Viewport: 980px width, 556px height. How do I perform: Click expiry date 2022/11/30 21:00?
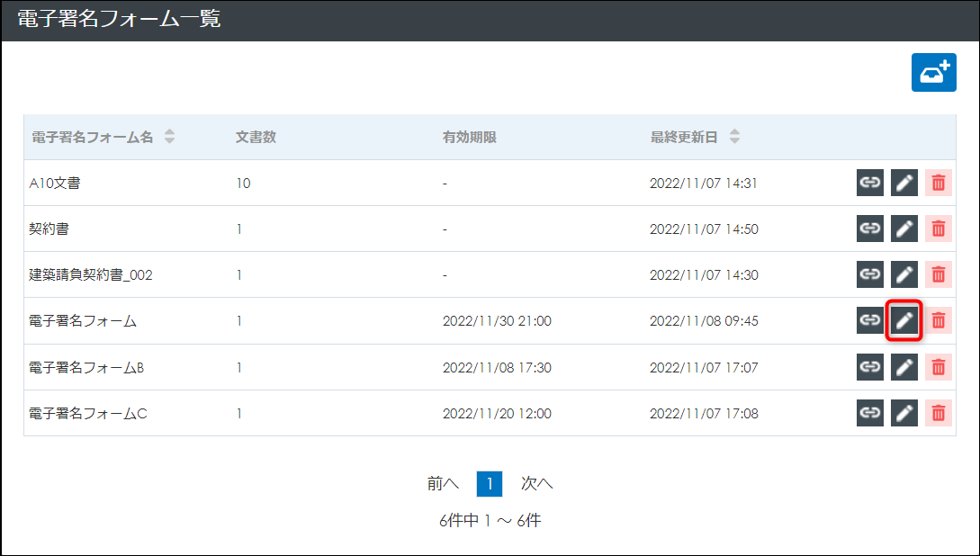(497, 321)
